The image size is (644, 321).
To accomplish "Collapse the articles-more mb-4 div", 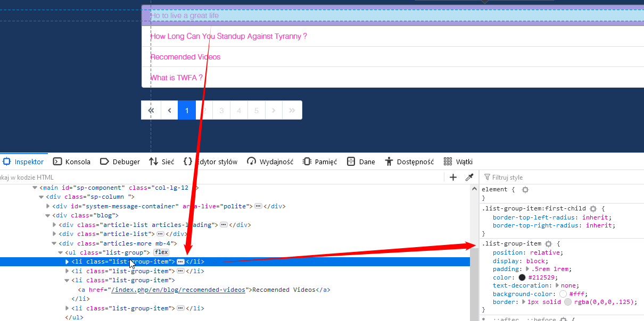I will 54,243.
